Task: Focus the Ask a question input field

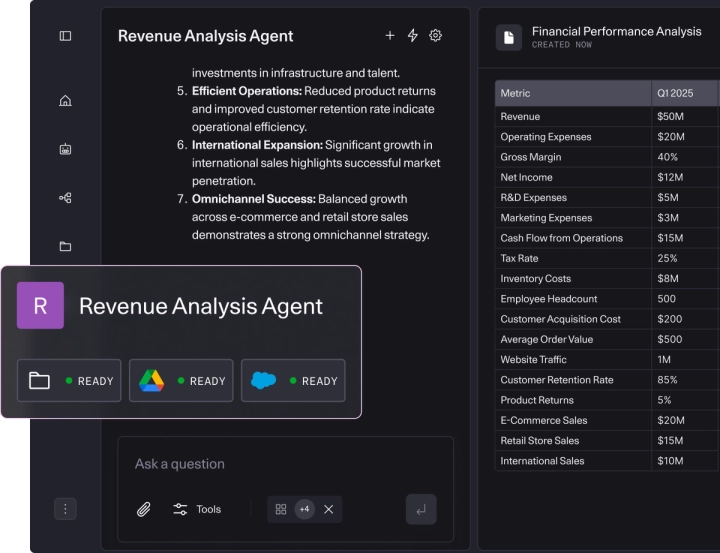Action: [x=286, y=464]
